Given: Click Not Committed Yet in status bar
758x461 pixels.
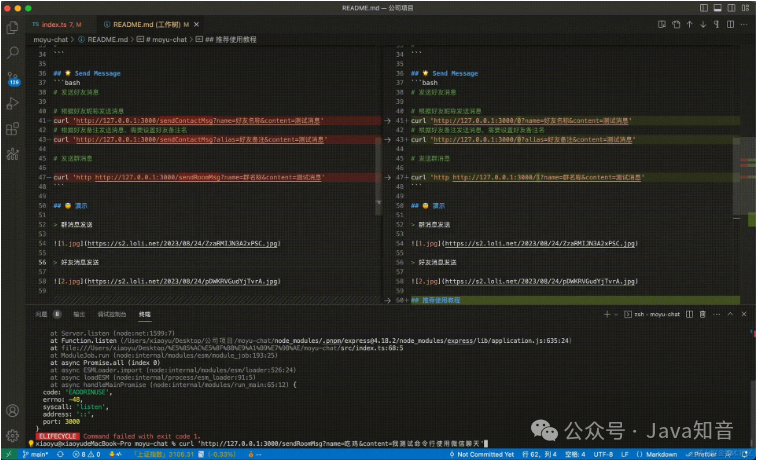Looking at the screenshot, I should 481,455.
